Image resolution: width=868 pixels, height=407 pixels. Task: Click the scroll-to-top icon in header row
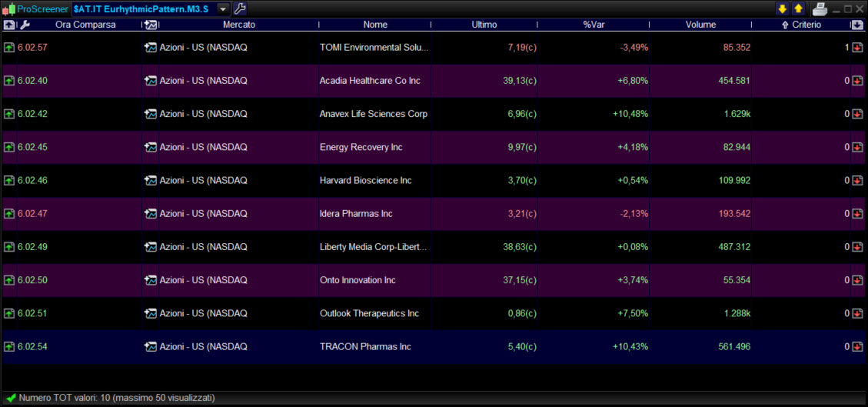click(x=9, y=25)
